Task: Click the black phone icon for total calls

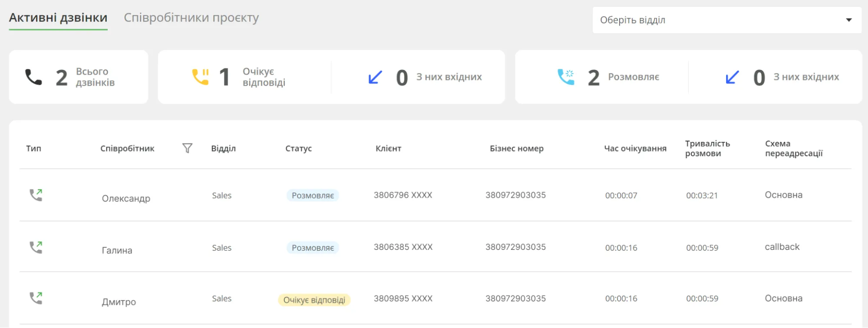Action: [33, 77]
